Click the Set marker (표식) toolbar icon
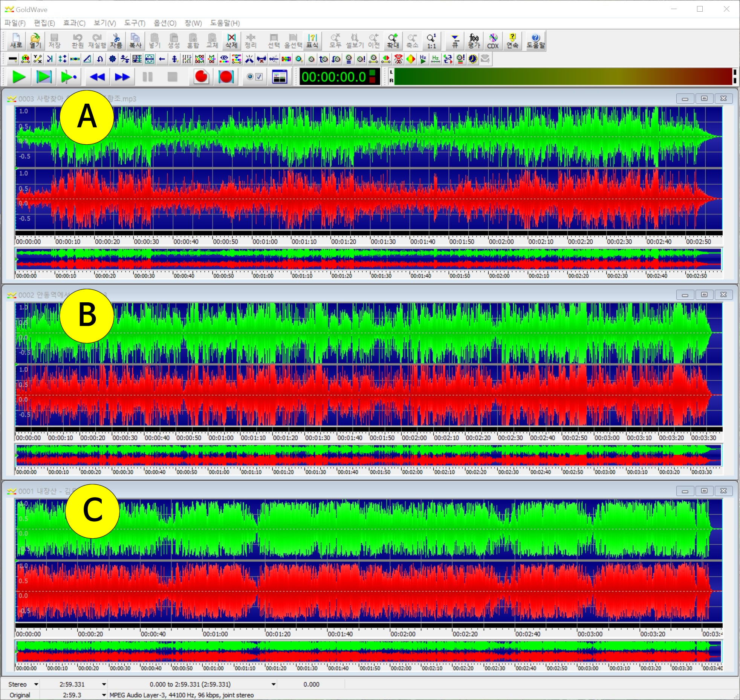The height and width of the screenshot is (700, 740). (312, 41)
